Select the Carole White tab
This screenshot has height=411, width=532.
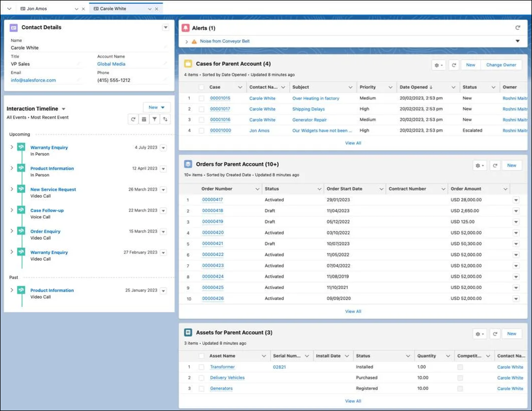coord(113,9)
